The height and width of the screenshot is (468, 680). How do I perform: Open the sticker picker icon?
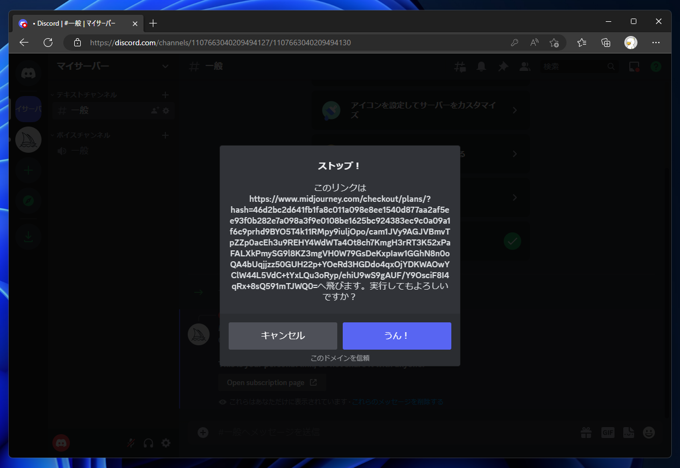click(628, 432)
